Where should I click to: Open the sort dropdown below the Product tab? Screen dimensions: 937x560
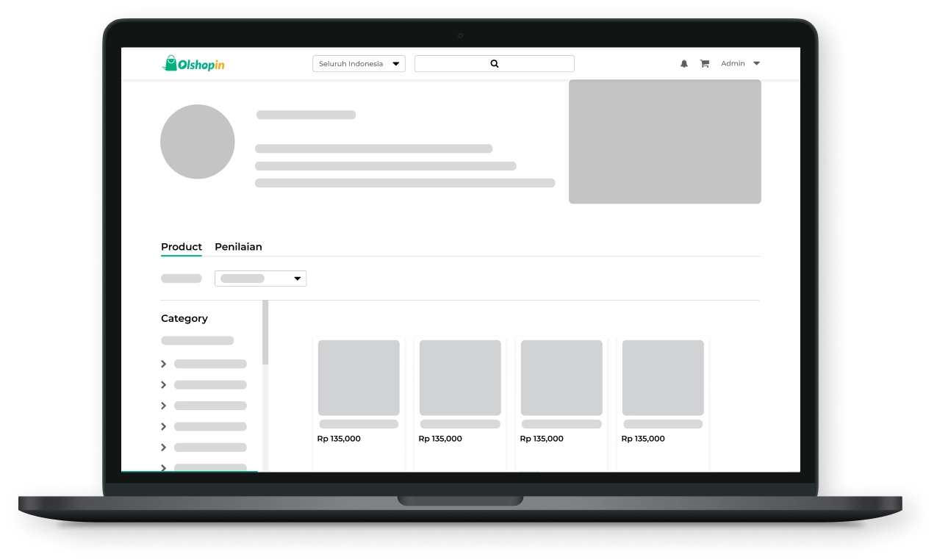pos(260,279)
